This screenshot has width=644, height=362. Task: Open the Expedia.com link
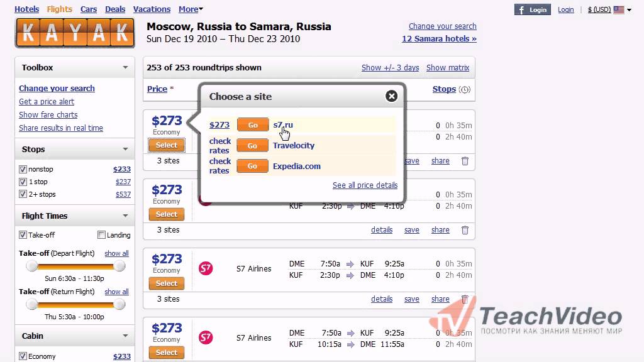(x=297, y=166)
